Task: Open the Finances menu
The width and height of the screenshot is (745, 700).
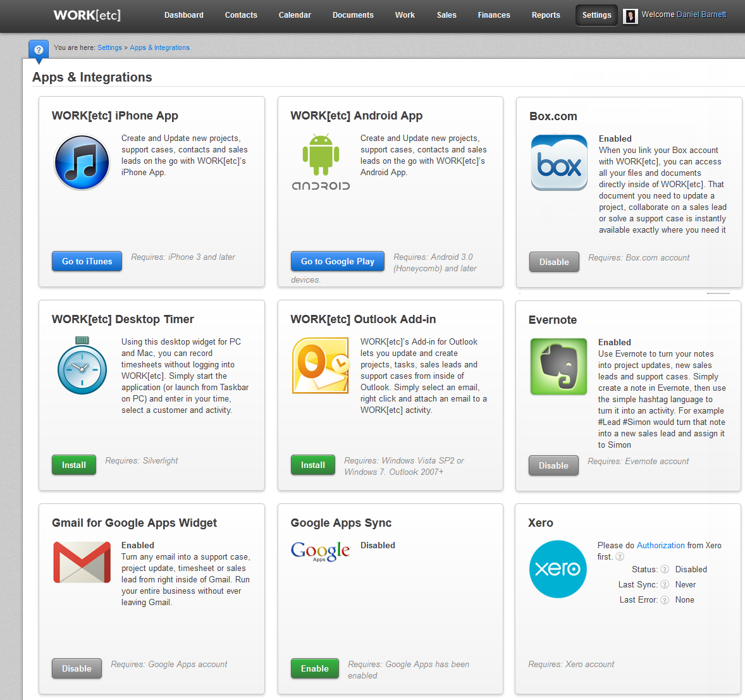Action: pos(494,15)
